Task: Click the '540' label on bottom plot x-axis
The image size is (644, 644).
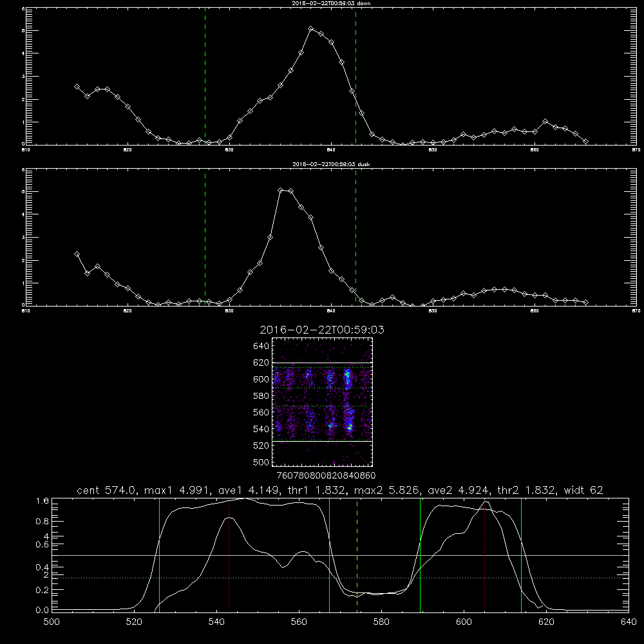Action: click(x=216, y=622)
